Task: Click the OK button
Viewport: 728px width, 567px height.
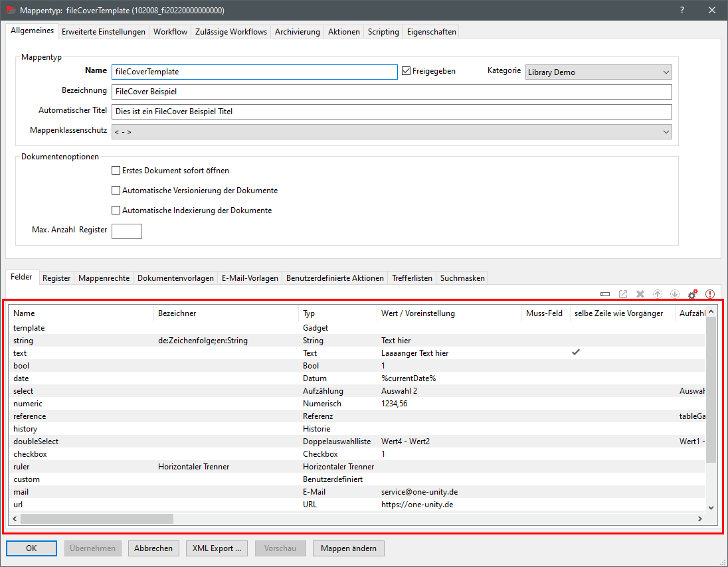Action: click(x=32, y=548)
